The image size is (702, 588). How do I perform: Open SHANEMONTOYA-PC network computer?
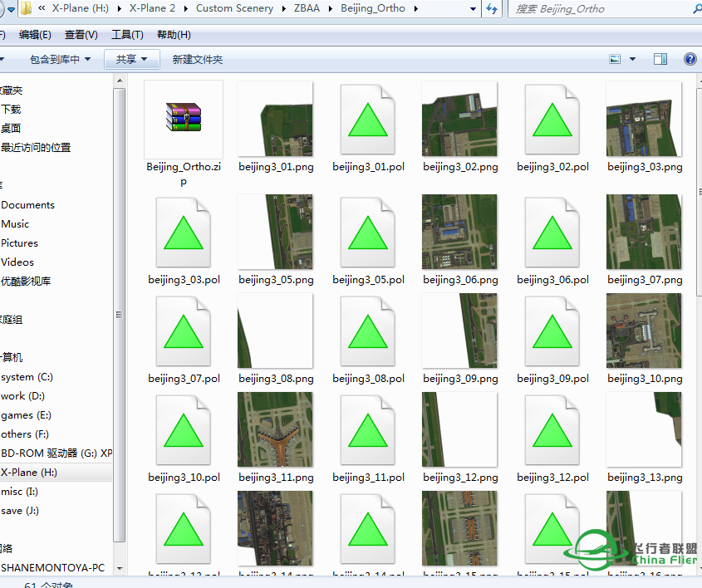pos(53,568)
